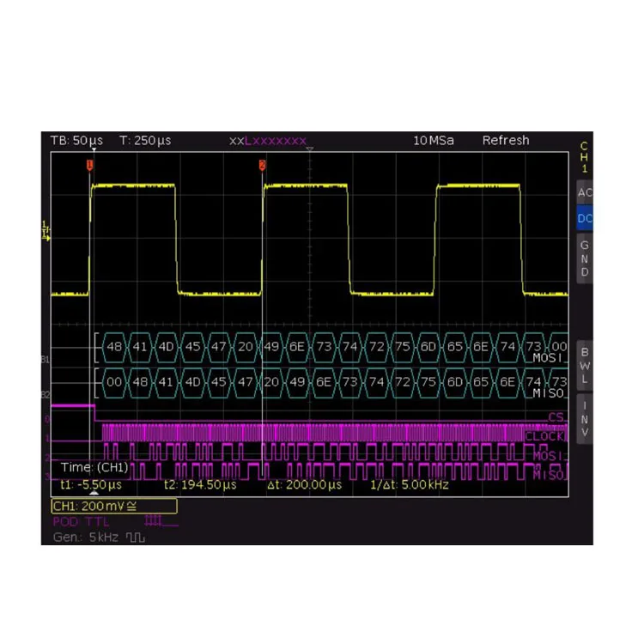The image size is (644, 644).
Task: Click the MISO bus label on decode row B2
Action: point(548,393)
